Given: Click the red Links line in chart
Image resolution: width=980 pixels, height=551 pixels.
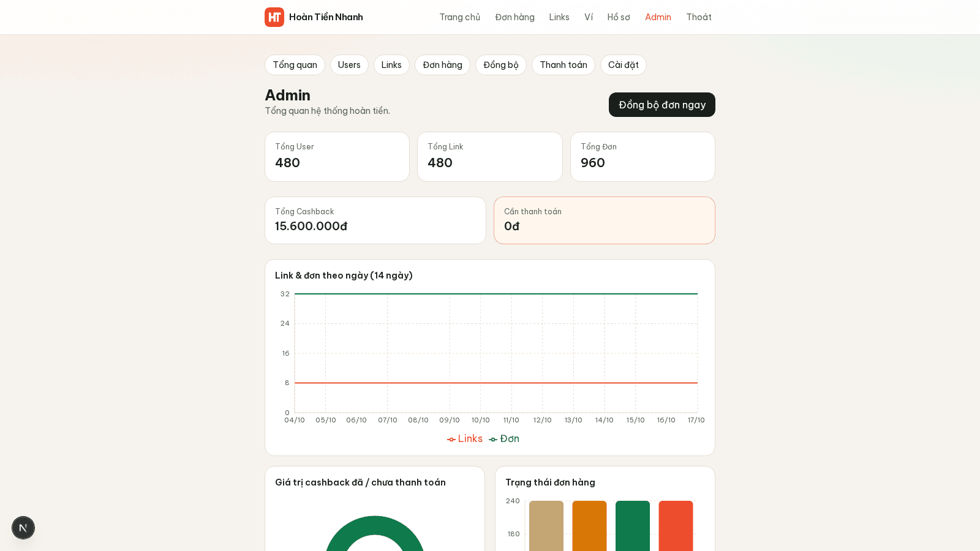Looking at the screenshot, I should coord(496,383).
